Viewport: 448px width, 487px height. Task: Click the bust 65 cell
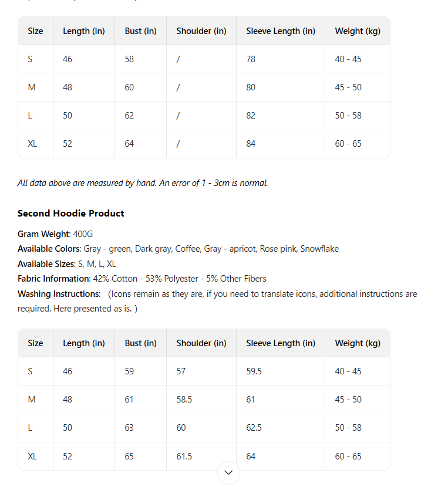tap(129, 456)
